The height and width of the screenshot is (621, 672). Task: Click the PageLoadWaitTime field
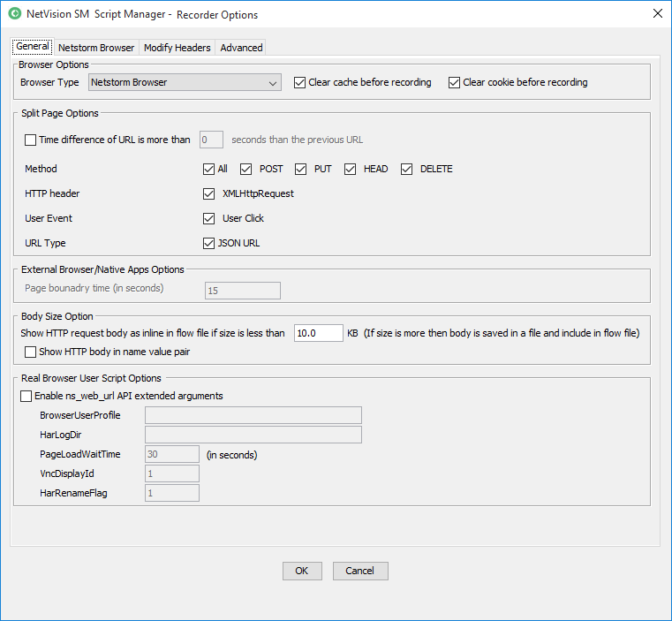pyautogui.click(x=172, y=454)
